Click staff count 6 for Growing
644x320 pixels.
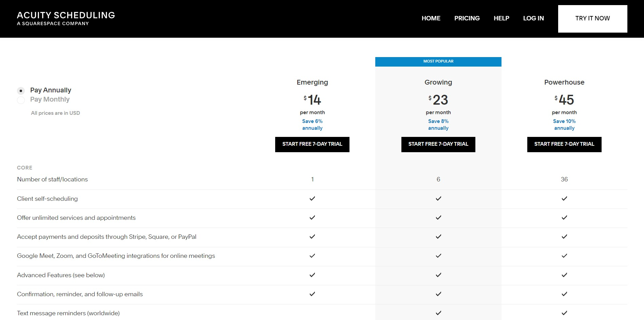tap(438, 179)
